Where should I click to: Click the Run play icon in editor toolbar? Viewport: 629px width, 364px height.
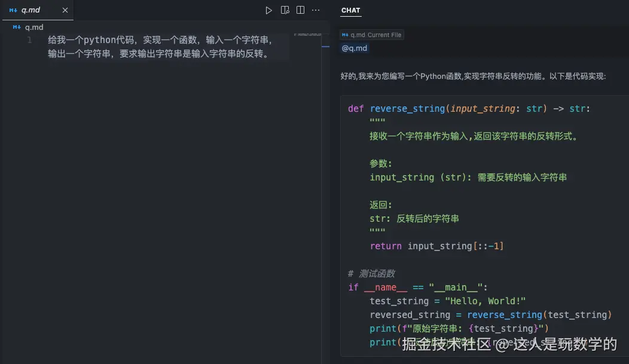[268, 10]
